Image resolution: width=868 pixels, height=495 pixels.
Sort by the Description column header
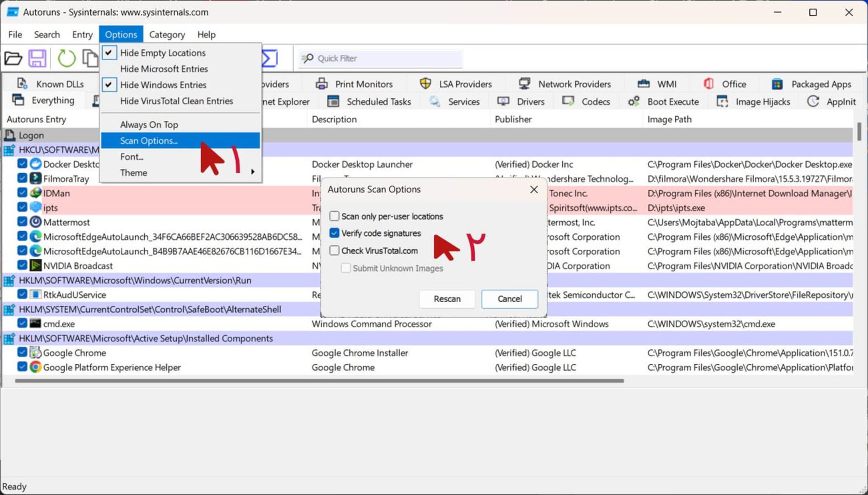point(399,119)
